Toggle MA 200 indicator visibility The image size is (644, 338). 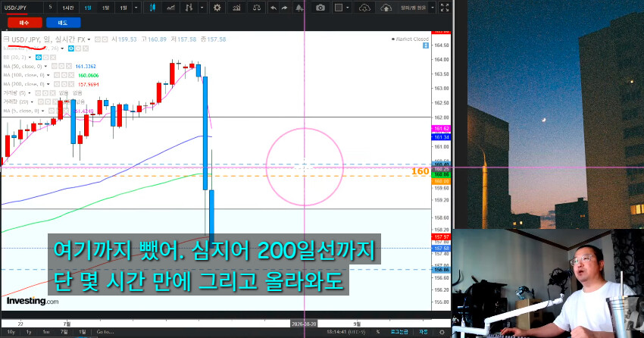[57, 84]
